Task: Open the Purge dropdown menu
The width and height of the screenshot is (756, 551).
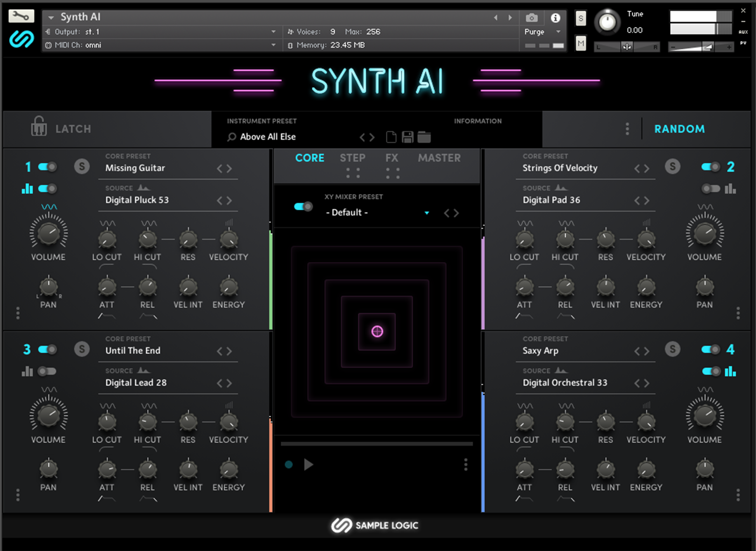Action: coord(557,31)
